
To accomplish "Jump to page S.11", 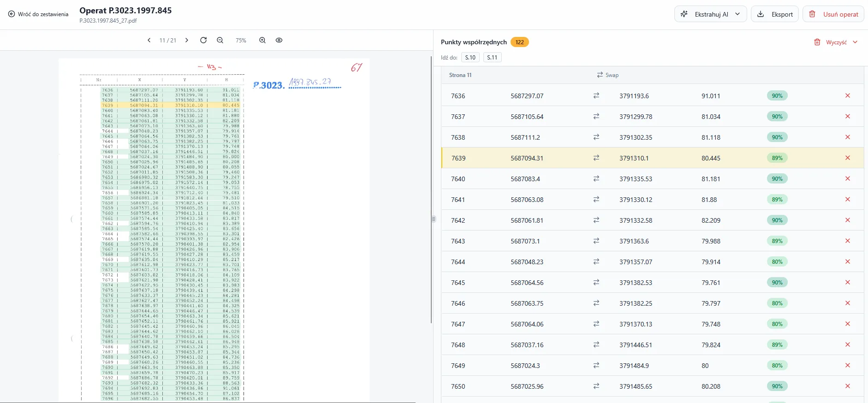I will pos(492,58).
